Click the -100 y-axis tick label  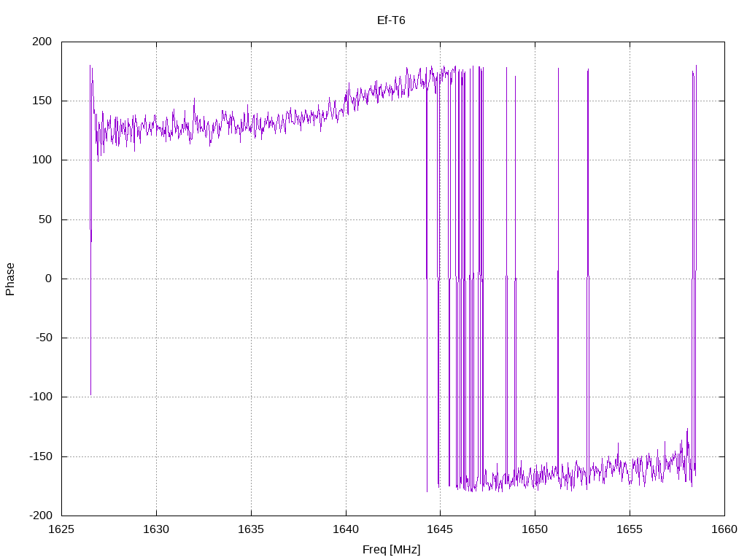pos(41,397)
